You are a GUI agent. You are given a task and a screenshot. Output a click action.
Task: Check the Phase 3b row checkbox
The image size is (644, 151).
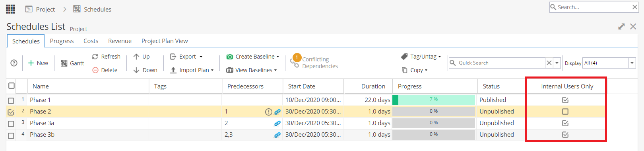click(x=11, y=136)
